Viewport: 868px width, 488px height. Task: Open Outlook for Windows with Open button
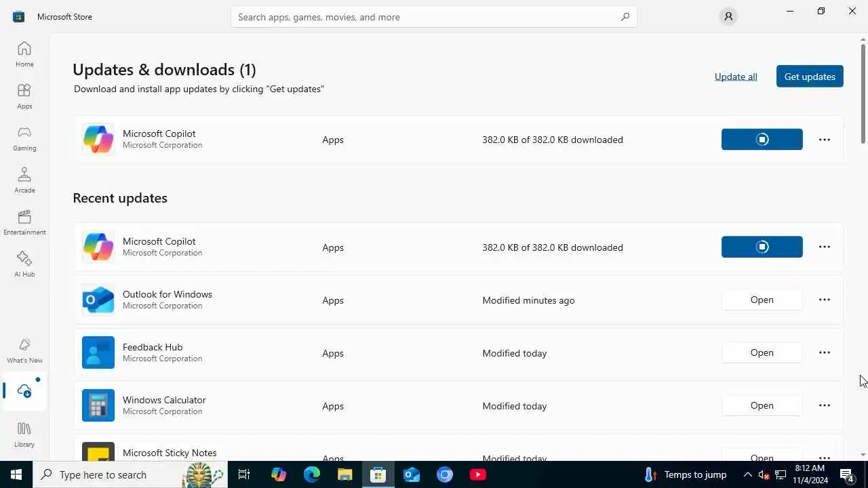coord(762,300)
